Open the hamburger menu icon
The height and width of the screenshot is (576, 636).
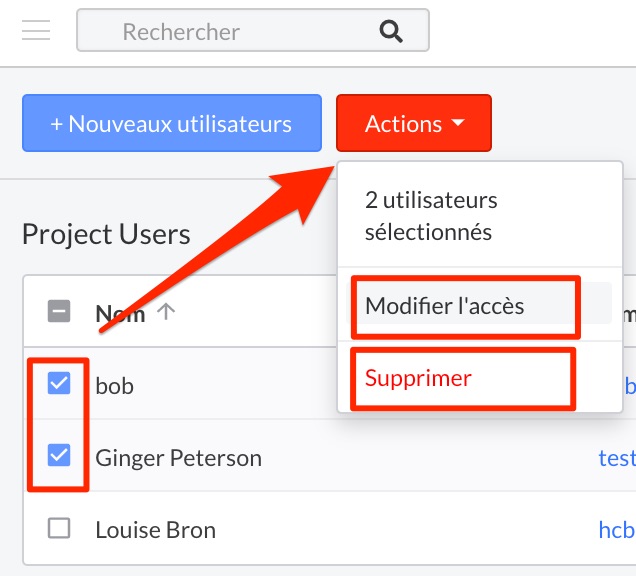[x=36, y=31]
